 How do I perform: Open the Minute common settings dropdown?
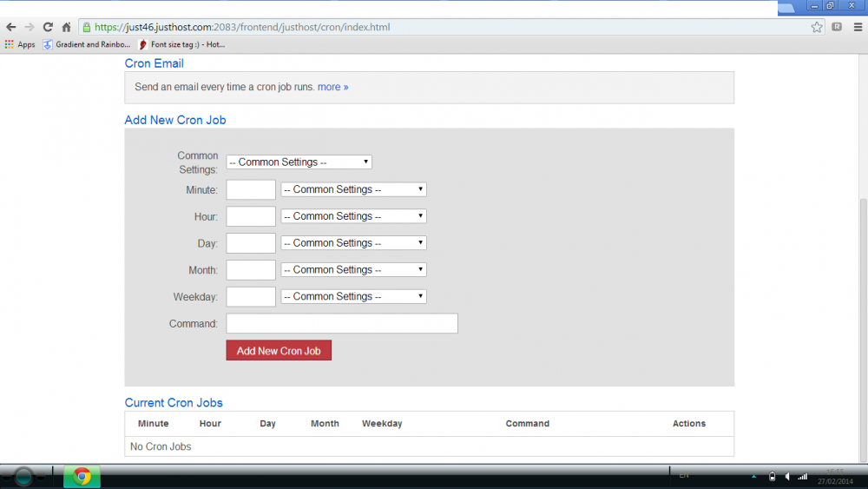click(x=353, y=189)
